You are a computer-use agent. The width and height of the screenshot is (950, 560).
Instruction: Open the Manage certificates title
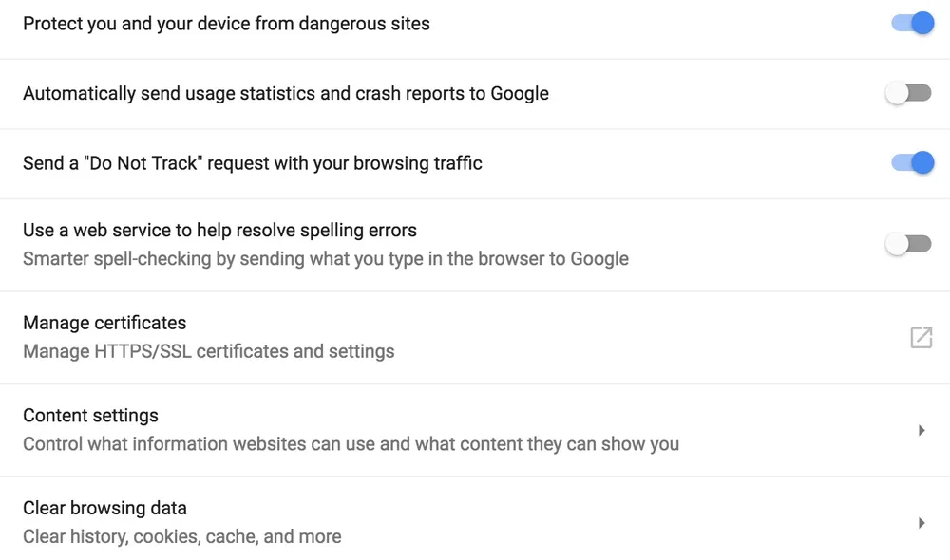(x=104, y=323)
